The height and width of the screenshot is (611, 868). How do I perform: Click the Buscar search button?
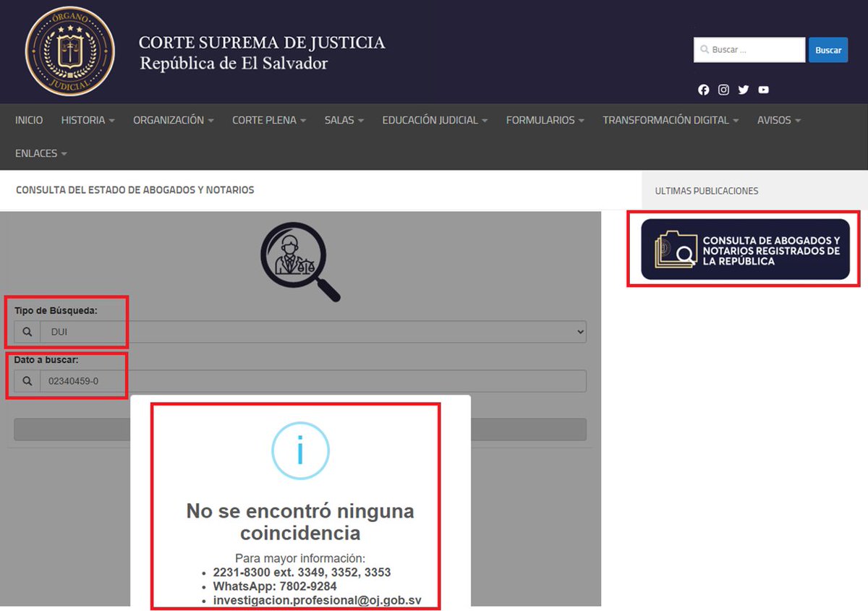[828, 50]
